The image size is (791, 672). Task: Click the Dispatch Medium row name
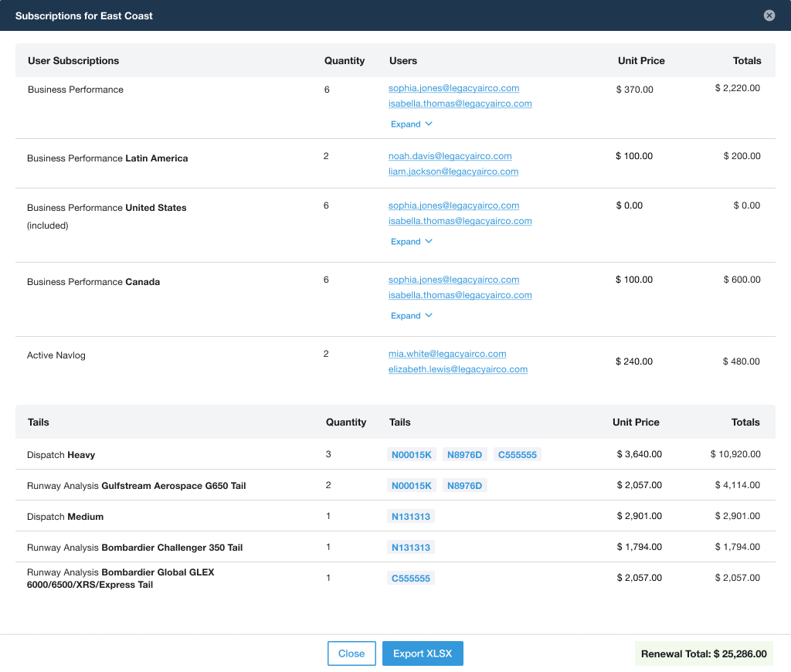pyautogui.click(x=65, y=517)
